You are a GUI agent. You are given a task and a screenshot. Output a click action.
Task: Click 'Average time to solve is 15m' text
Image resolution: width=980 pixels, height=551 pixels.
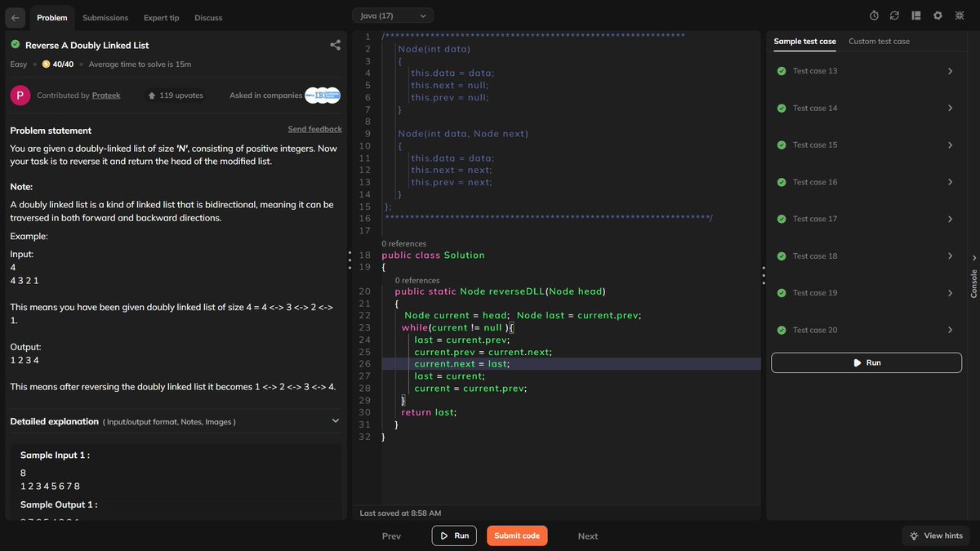pos(140,64)
